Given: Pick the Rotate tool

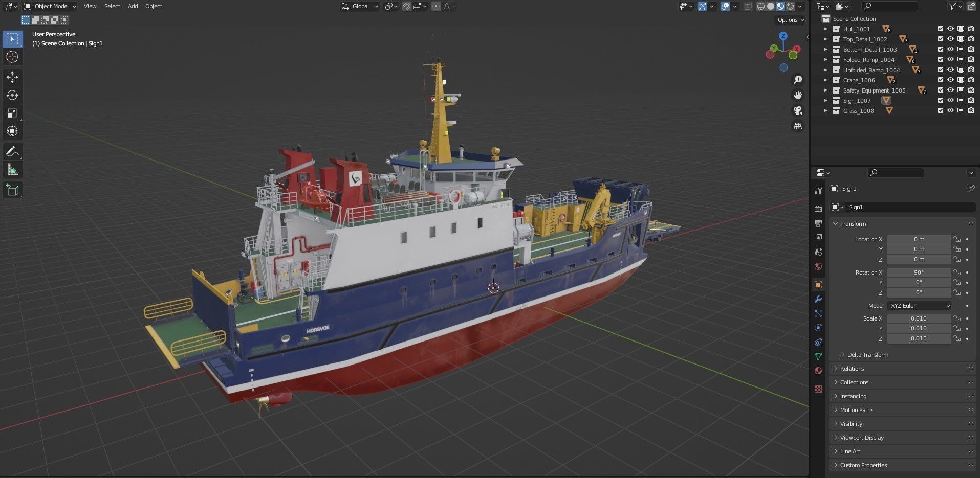Looking at the screenshot, I should point(12,95).
